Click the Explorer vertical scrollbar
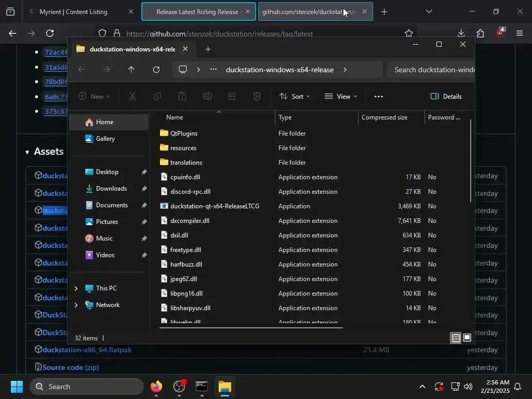The height and width of the screenshot is (399, 532). pos(471,161)
